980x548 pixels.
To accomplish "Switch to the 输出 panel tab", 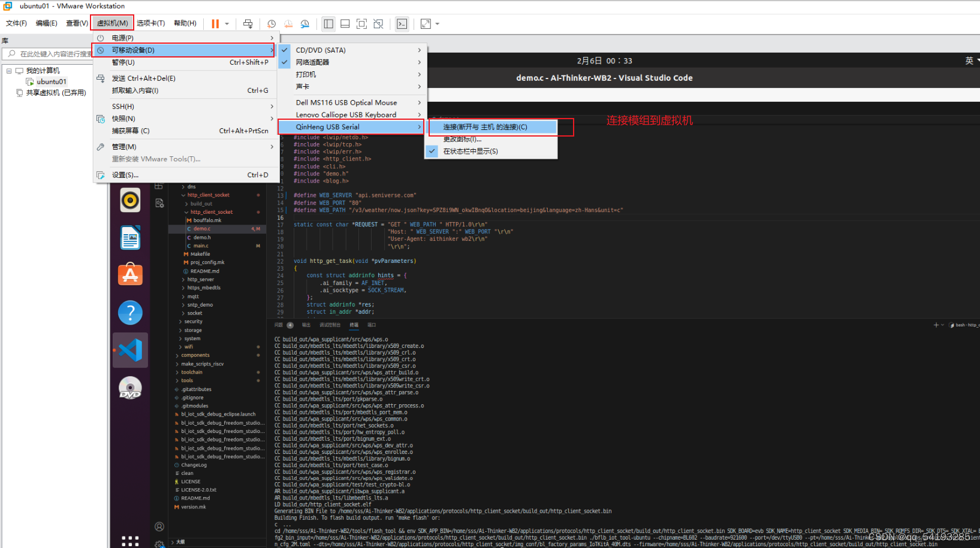I will 306,325.
